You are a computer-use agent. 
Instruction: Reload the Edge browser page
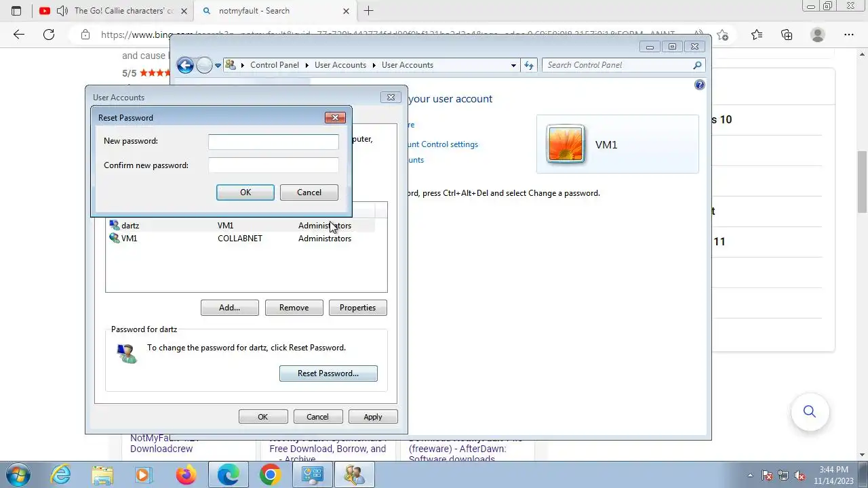click(x=48, y=35)
